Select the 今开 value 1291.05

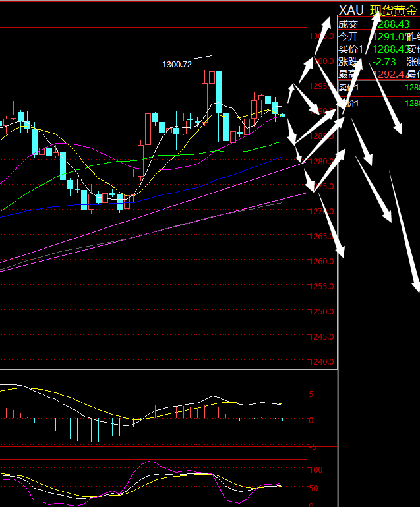pos(390,37)
